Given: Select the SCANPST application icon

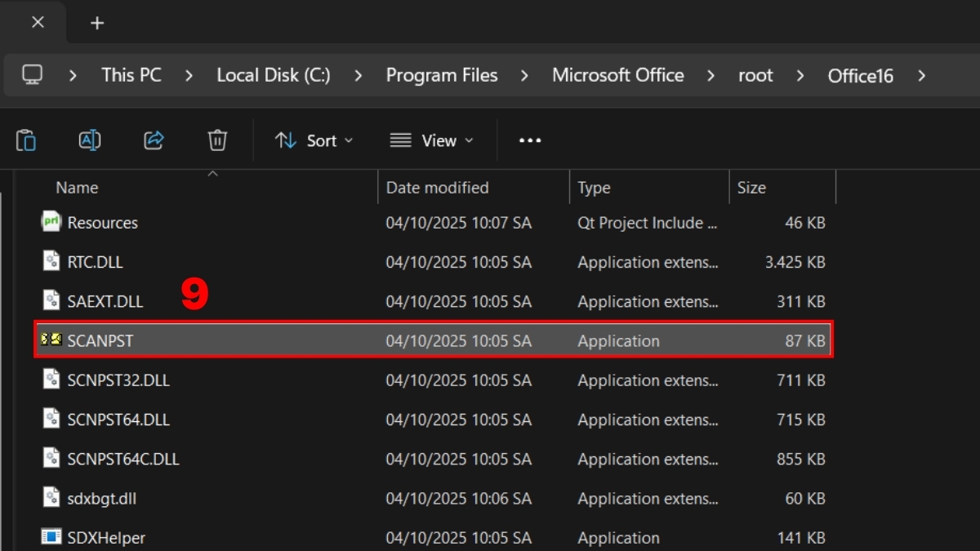Looking at the screenshot, I should 51,340.
